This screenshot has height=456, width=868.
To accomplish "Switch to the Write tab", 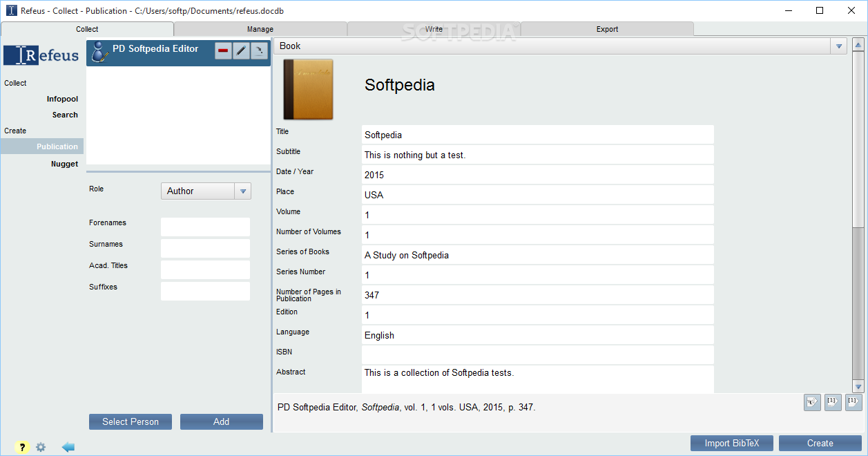I will coord(434,29).
